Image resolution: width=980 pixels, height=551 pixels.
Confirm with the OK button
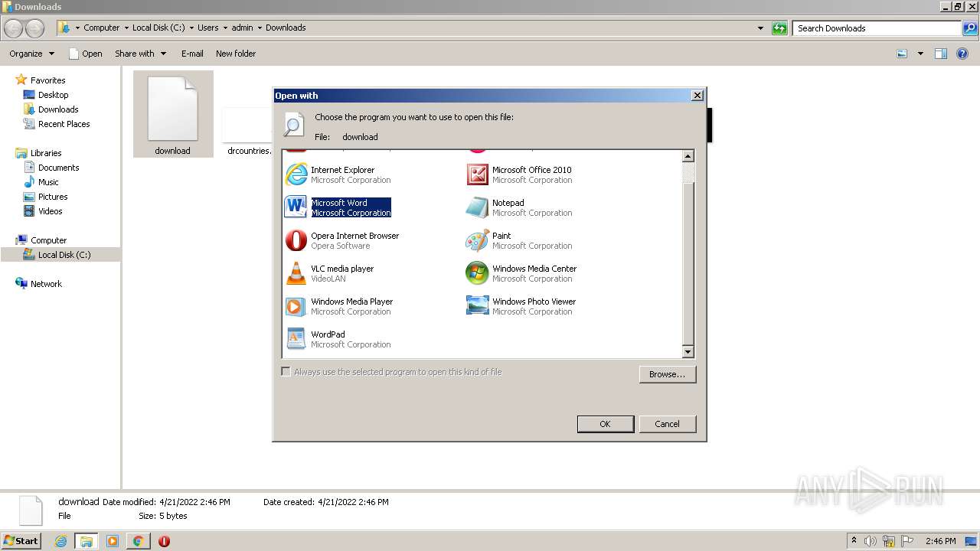pos(605,424)
